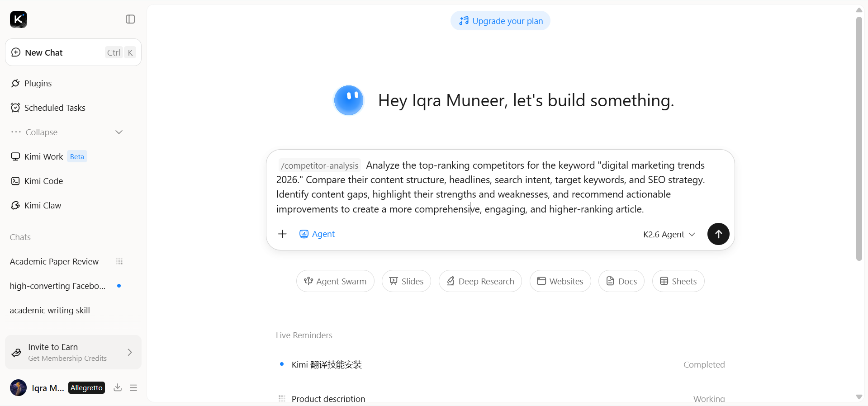Image resolution: width=868 pixels, height=406 pixels.
Task: Click the Upgrade your plan link
Action: pos(500,21)
